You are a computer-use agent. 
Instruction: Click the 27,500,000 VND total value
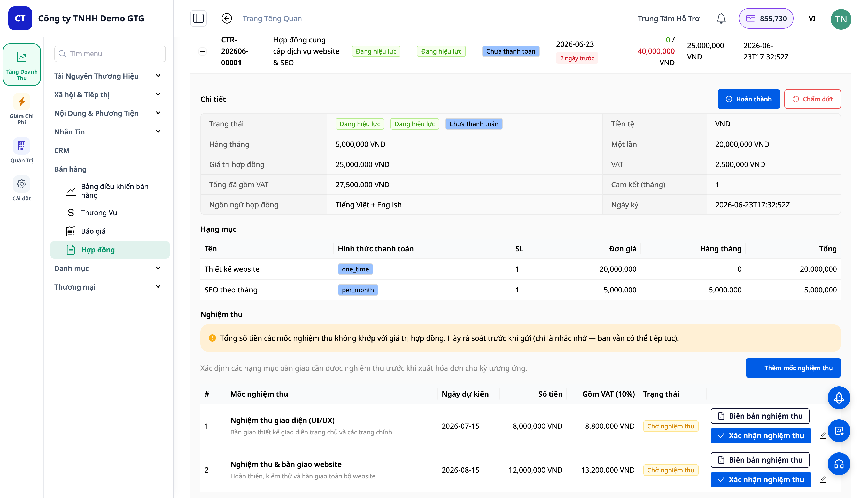pos(362,185)
